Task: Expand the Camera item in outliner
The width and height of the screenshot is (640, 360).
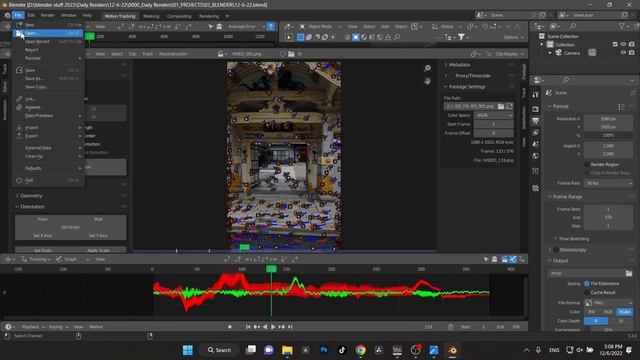Action: point(550,53)
